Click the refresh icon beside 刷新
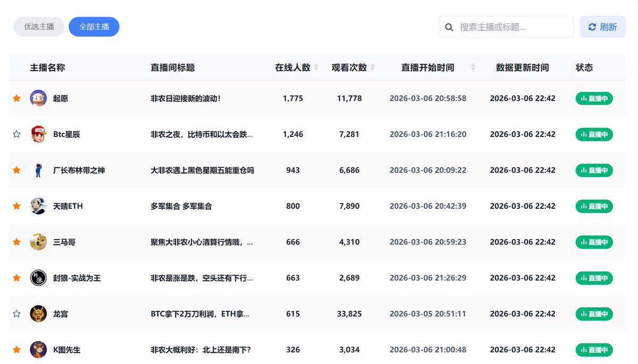Screen dimensions: 638x364 click(x=592, y=27)
